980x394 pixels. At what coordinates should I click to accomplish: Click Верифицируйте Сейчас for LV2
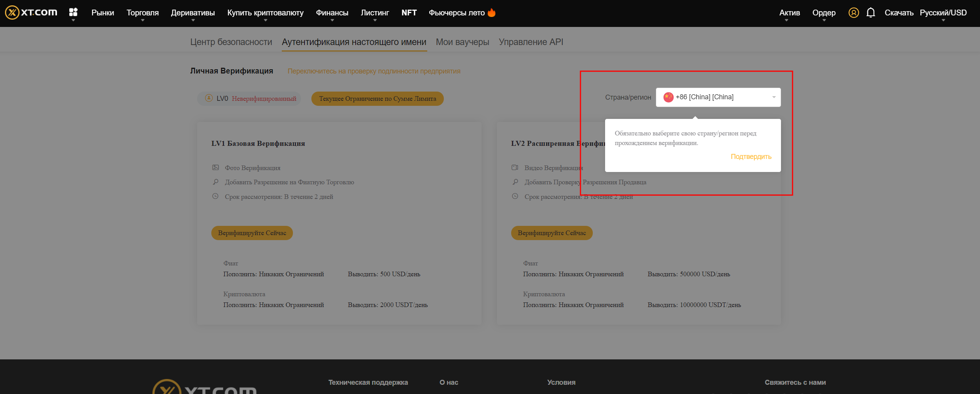click(552, 233)
